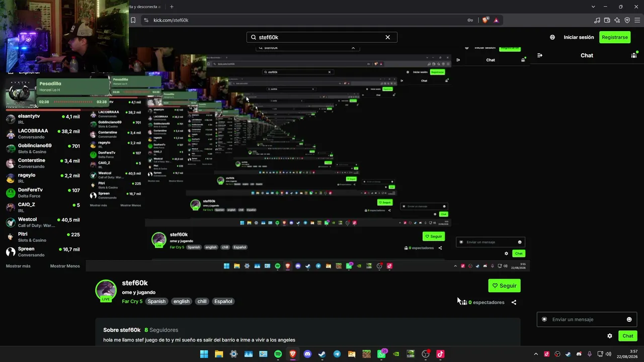644x362 pixels.
Task: Open File Explorer from the taskbar
Action: (219, 354)
